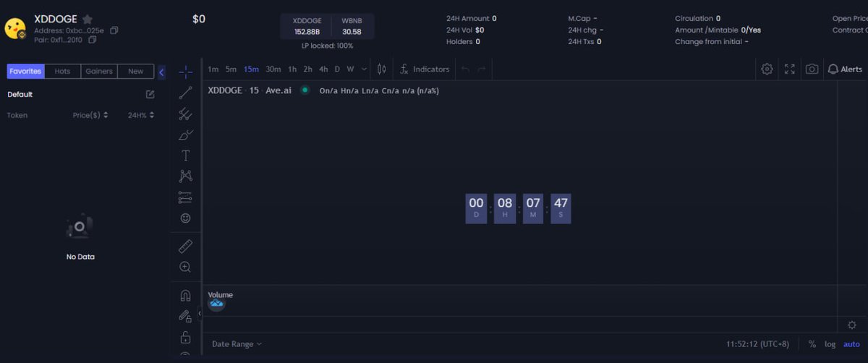Click the time zone 11:52:12 (UTC+8)
This screenshot has width=868, height=363.
click(x=757, y=344)
